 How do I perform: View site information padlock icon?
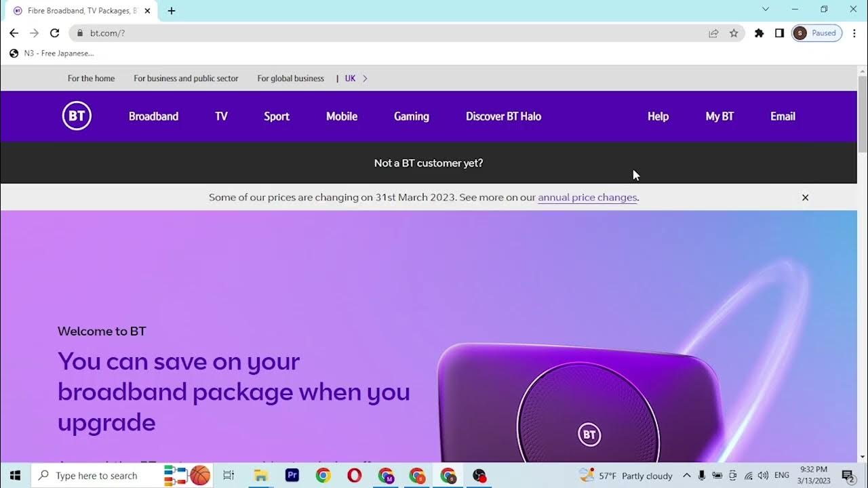point(80,33)
